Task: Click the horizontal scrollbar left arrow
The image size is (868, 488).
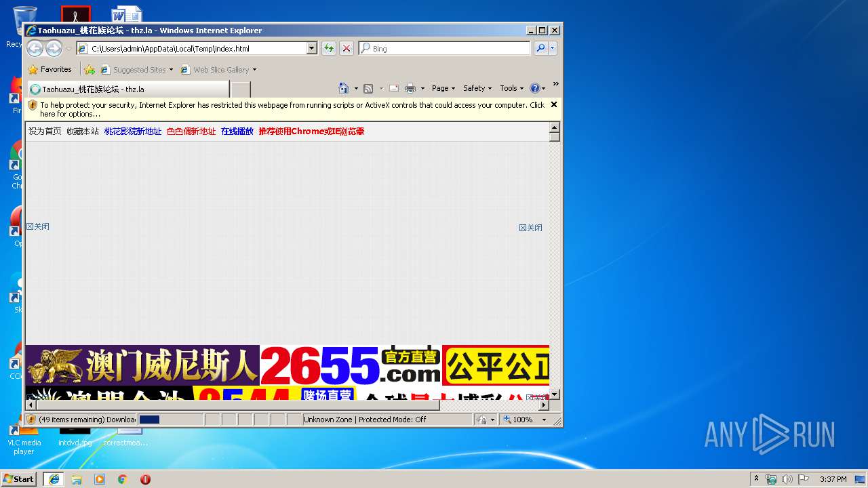Action: tap(31, 405)
